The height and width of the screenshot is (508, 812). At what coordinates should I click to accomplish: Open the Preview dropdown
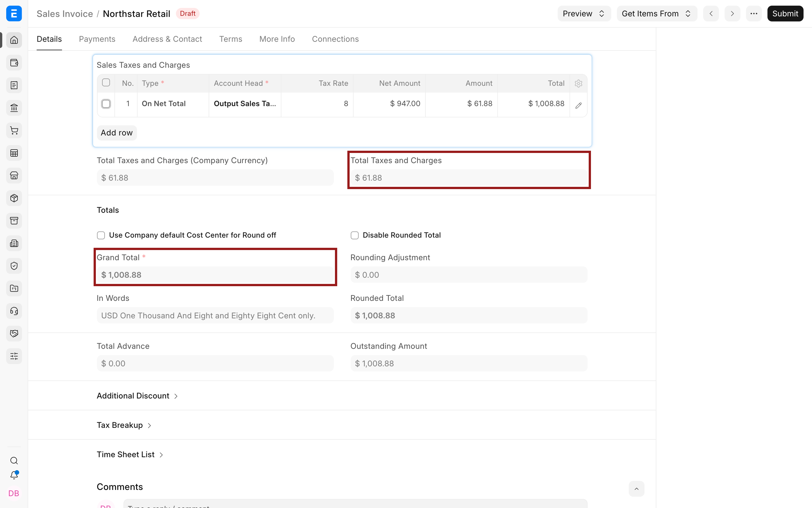(584, 14)
